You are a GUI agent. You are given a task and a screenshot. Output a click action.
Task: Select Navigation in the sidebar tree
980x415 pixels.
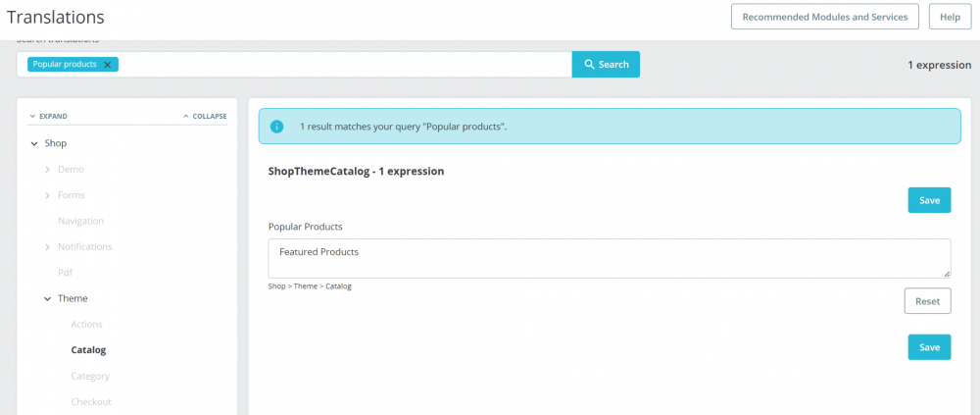click(x=80, y=221)
